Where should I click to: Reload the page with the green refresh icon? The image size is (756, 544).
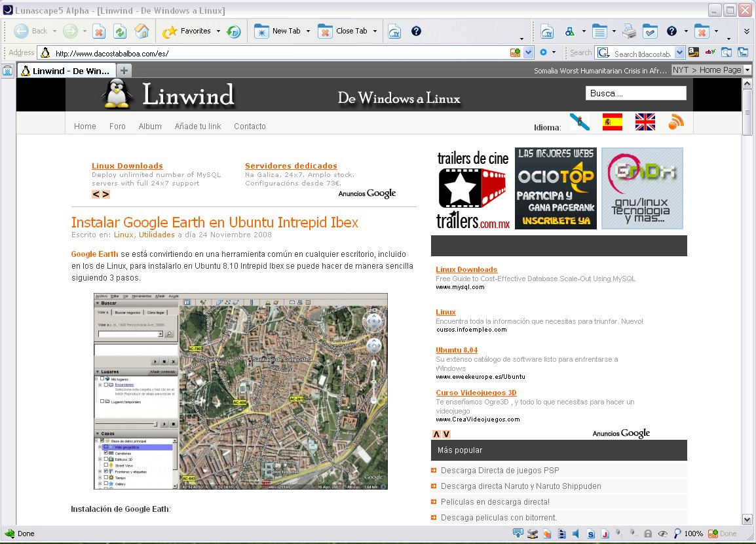click(120, 31)
